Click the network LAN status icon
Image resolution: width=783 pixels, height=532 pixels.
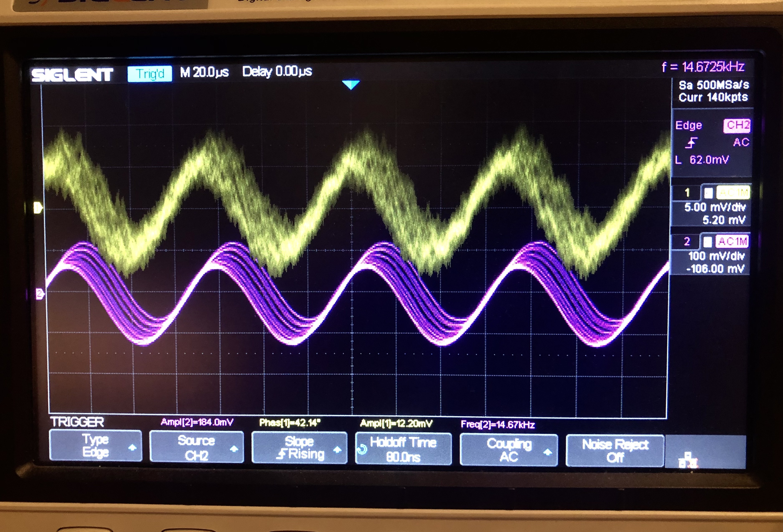click(688, 460)
